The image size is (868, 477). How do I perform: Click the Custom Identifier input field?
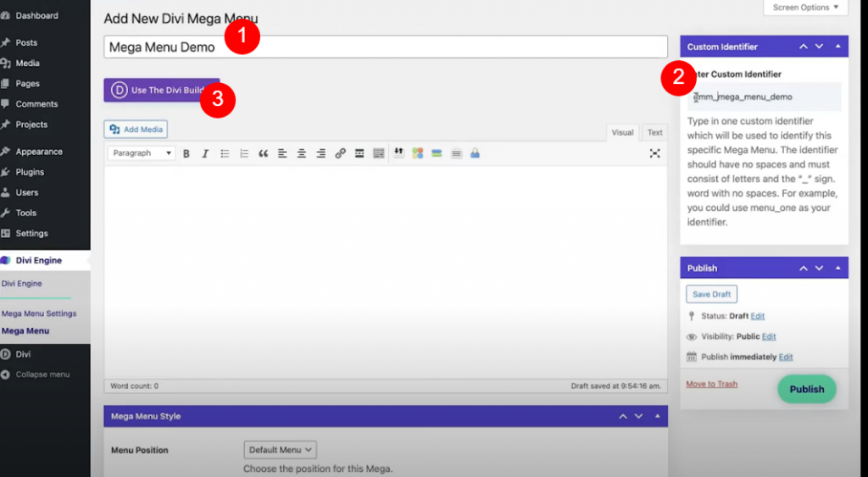764,97
